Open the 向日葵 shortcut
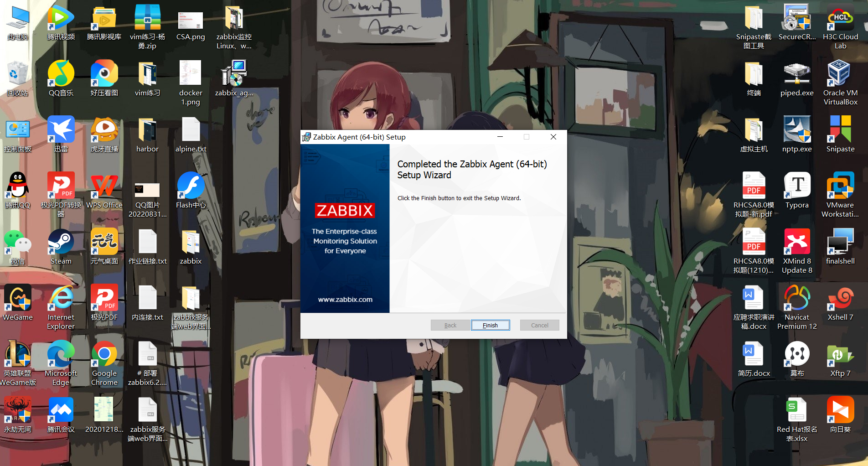The width and height of the screenshot is (868, 466). pyautogui.click(x=840, y=415)
